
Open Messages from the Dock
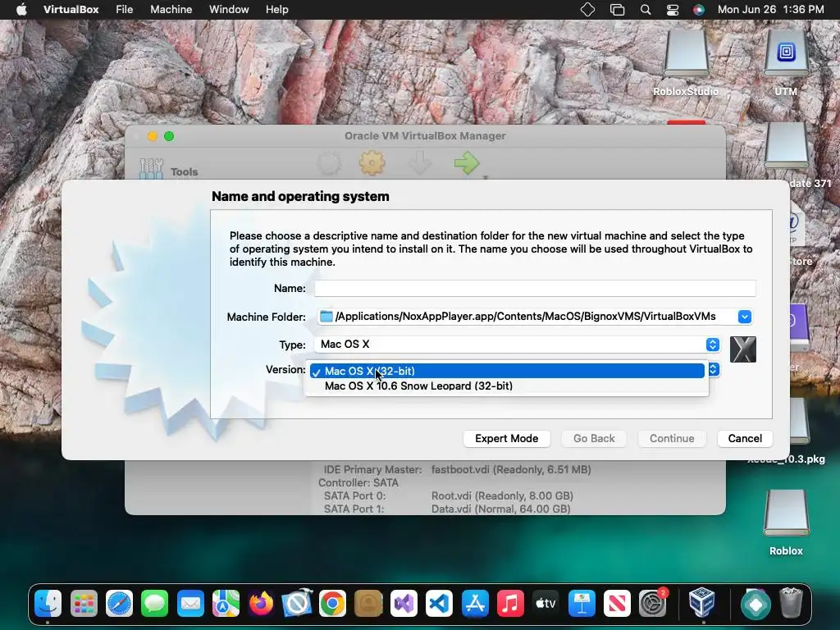click(x=155, y=604)
